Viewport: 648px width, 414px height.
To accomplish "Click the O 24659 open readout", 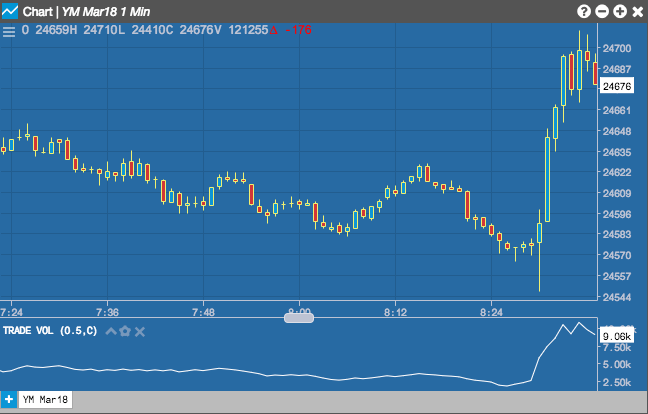I will point(46,30).
